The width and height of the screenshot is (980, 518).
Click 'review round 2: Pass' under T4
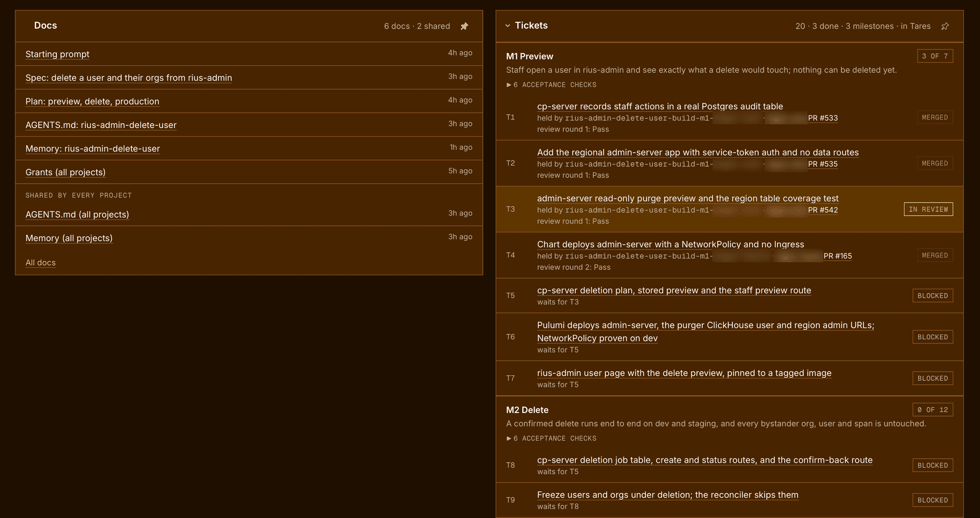pos(574,267)
